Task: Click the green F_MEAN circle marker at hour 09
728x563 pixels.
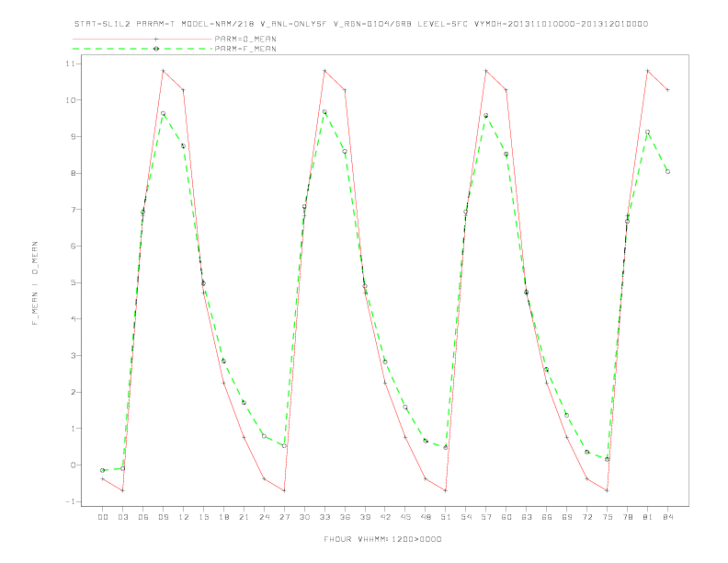Action: coord(163,113)
